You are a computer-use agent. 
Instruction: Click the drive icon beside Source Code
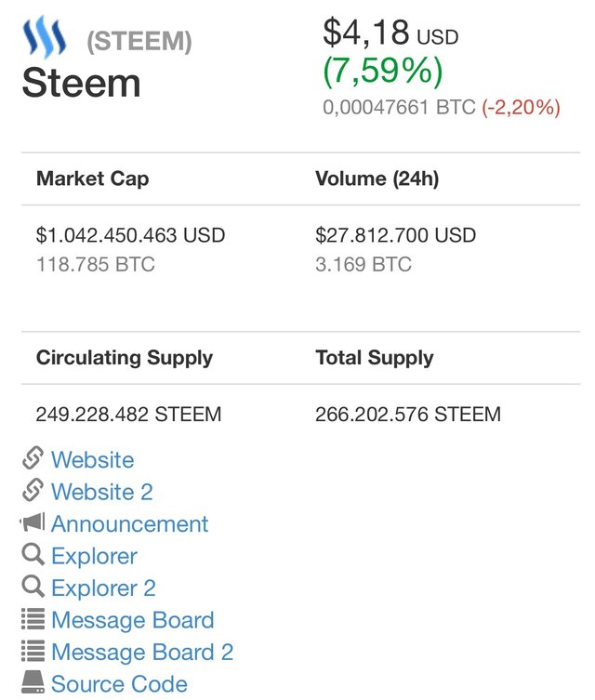33,682
